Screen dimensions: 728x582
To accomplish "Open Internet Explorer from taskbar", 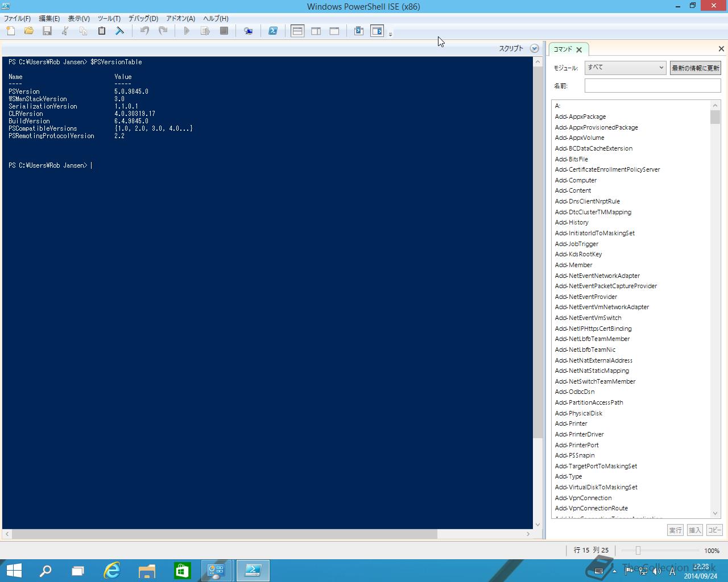I will click(112, 571).
